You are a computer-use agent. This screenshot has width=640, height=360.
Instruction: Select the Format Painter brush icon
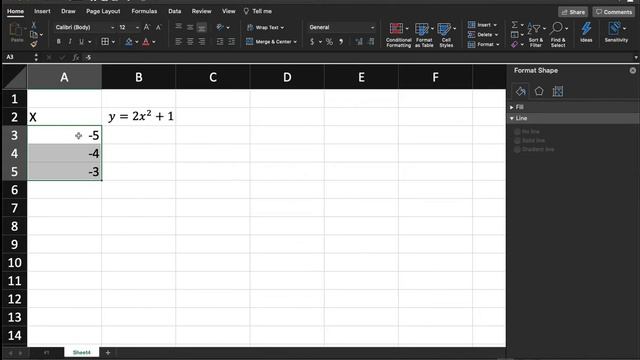34,44
